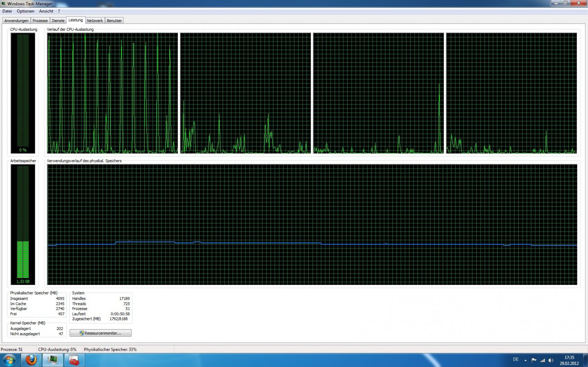Click status bar Prozesse: 51
Screen dimensions: 588x367
(x=12, y=350)
